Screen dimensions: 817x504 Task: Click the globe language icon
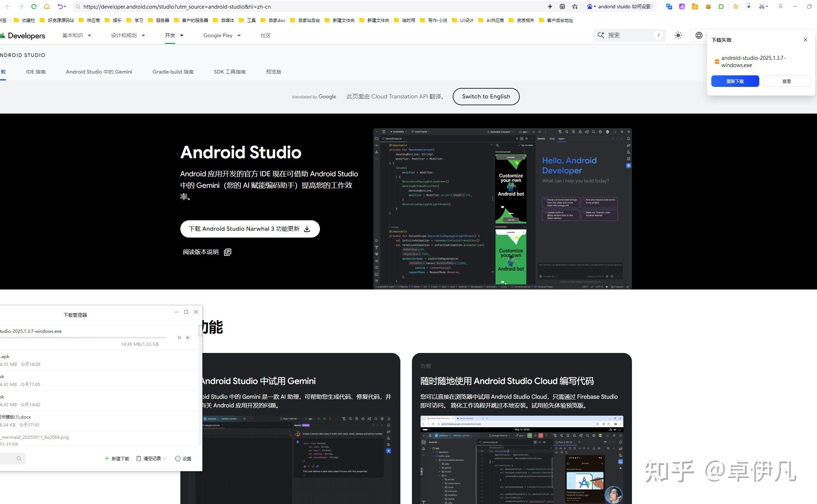tap(699, 35)
